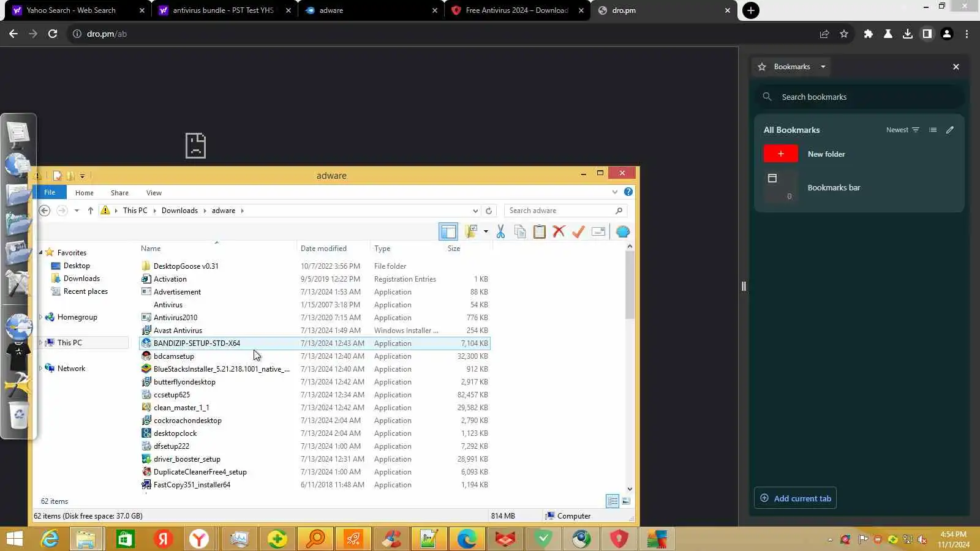Switch to large icons view in status bar
Viewport: 980px width, 551px height.
[626, 501]
